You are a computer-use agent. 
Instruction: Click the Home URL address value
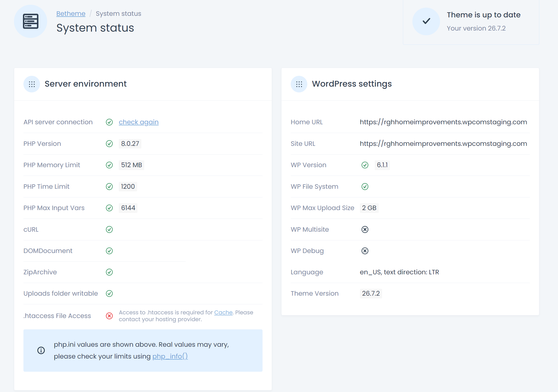coord(443,122)
